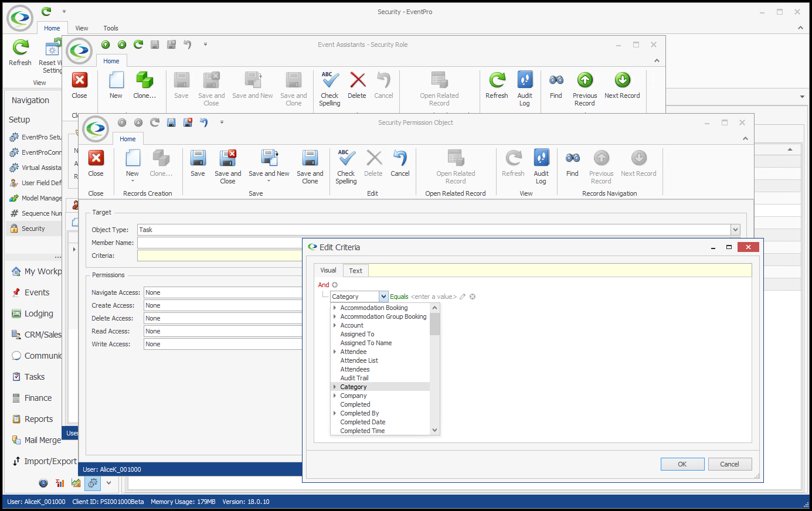
Task: Switch to Visual tab in Edit Criteria
Action: 328,270
